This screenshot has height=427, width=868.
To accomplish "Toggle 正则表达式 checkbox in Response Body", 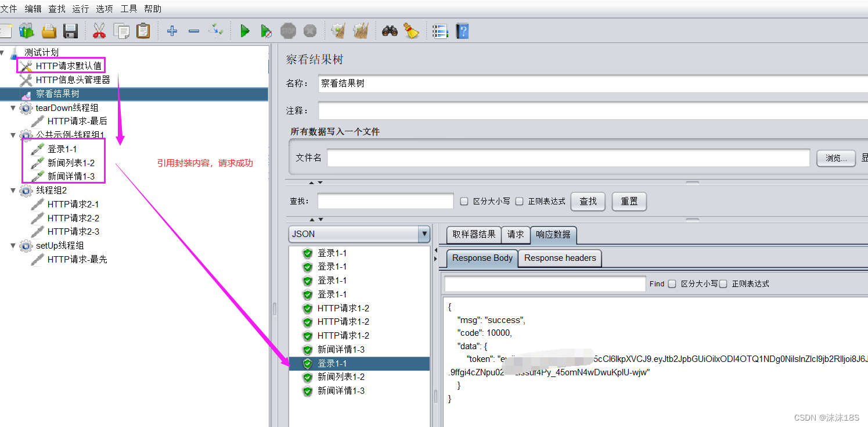I will (723, 284).
